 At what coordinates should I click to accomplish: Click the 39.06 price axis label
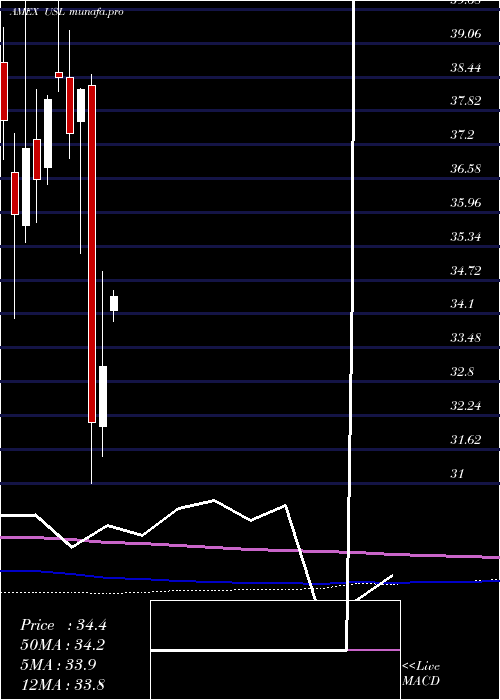click(x=466, y=33)
